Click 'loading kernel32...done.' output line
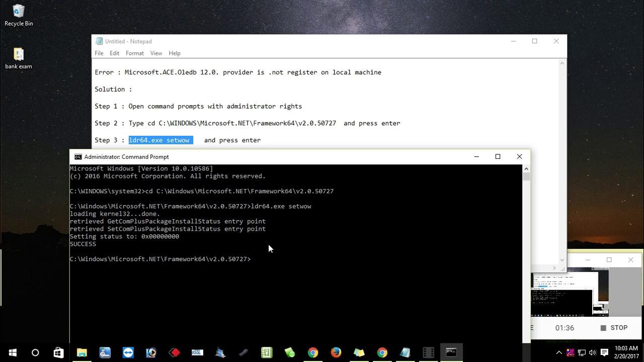The width and height of the screenshot is (644, 362). tap(115, 214)
